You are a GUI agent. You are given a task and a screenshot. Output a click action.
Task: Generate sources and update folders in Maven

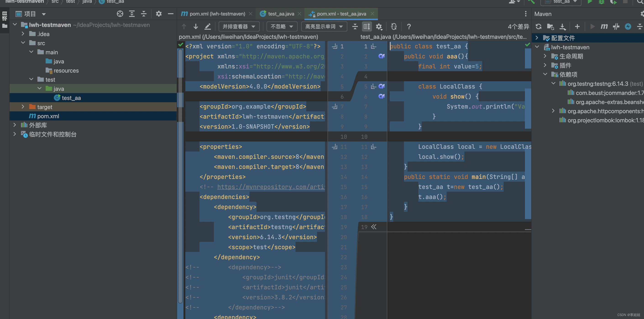(x=550, y=26)
